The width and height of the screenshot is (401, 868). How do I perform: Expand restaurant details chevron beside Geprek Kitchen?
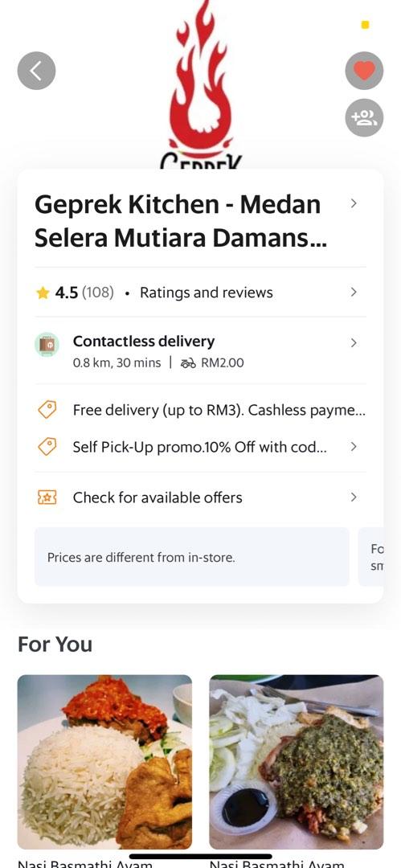(x=354, y=203)
